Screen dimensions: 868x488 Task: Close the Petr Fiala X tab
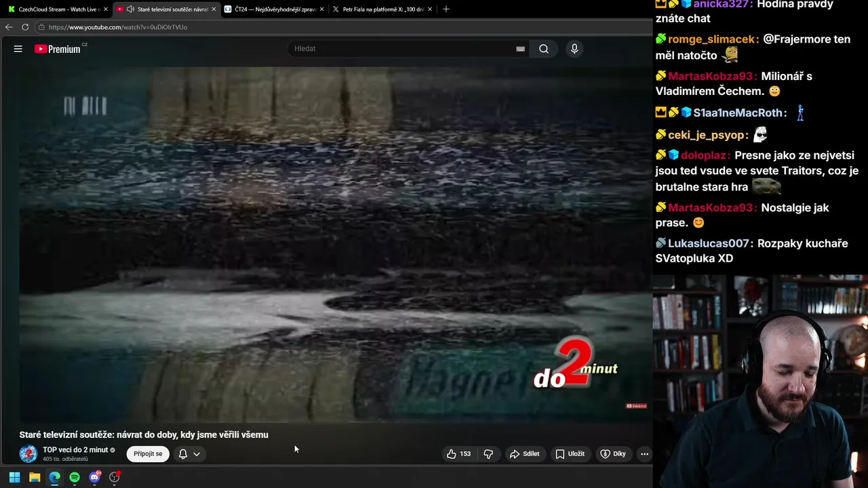point(430,9)
